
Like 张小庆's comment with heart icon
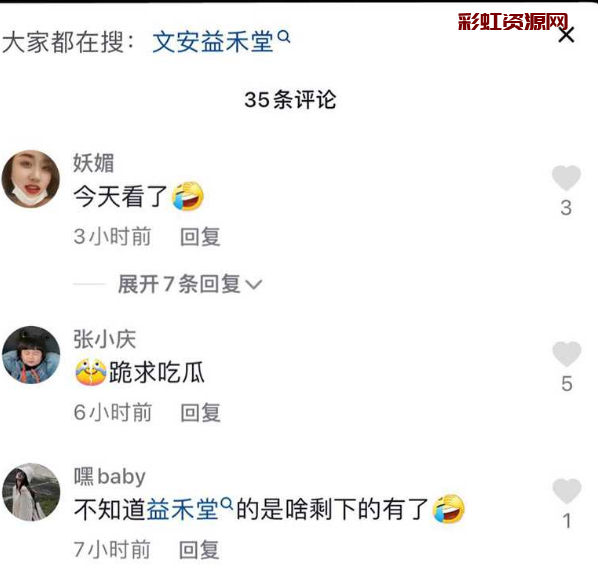point(567,353)
